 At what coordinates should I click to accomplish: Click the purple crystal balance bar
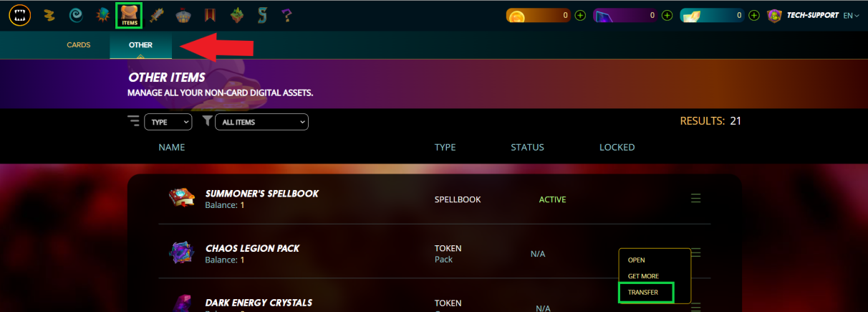coord(626,15)
